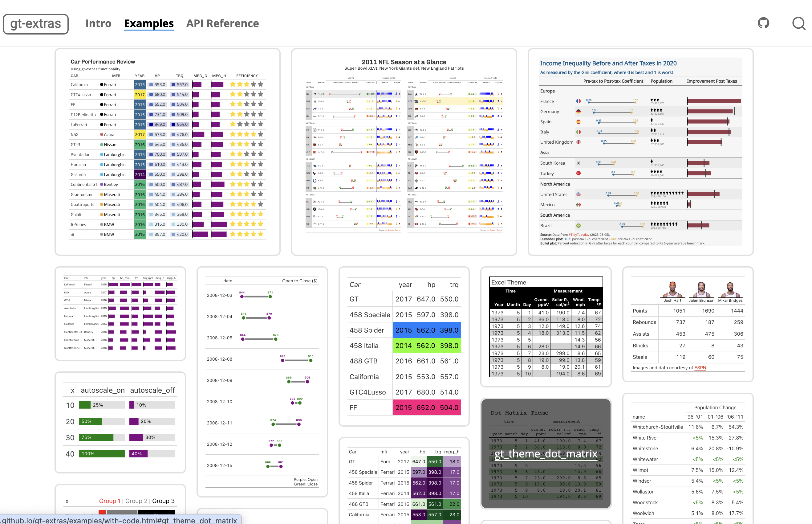Switch to the Examples tab
Viewport: 812px width, 524px height.
coord(148,23)
